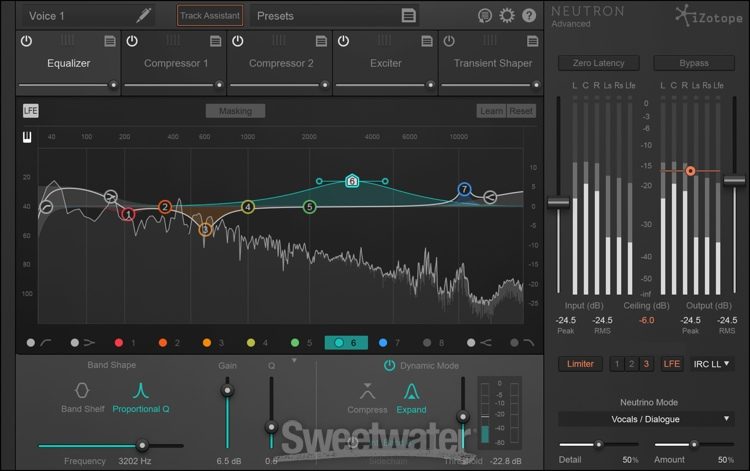Select EQ node 7 on the graph
The height and width of the screenshot is (471, 750).
[x=464, y=189]
